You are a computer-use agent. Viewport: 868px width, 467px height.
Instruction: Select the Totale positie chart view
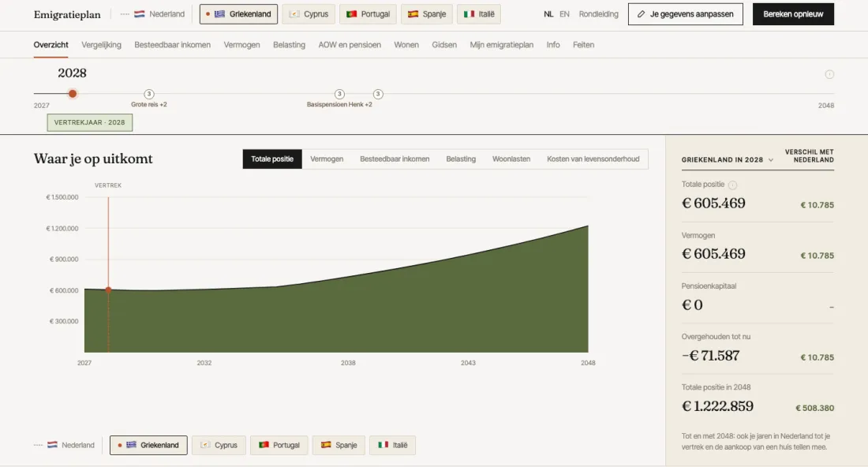pyautogui.click(x=272, y=159)
